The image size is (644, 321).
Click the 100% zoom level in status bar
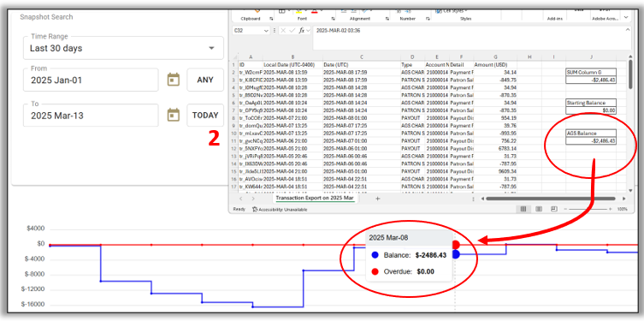(x=623, y=209)
